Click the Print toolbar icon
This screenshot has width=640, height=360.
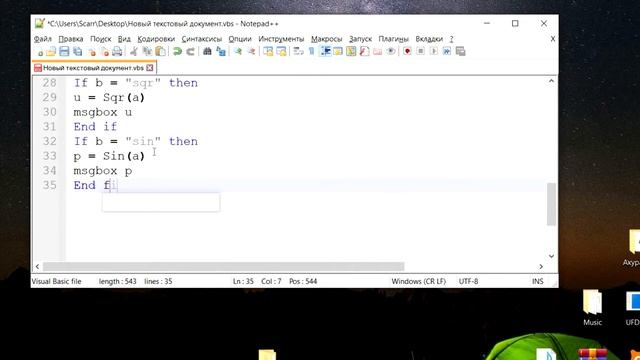pos(117,51)
